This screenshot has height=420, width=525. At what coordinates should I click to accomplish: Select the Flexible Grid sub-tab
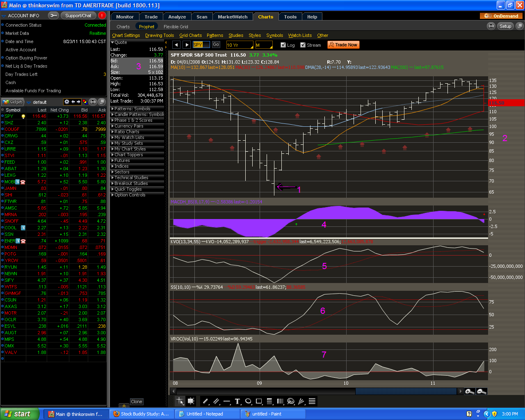point(176,27)
